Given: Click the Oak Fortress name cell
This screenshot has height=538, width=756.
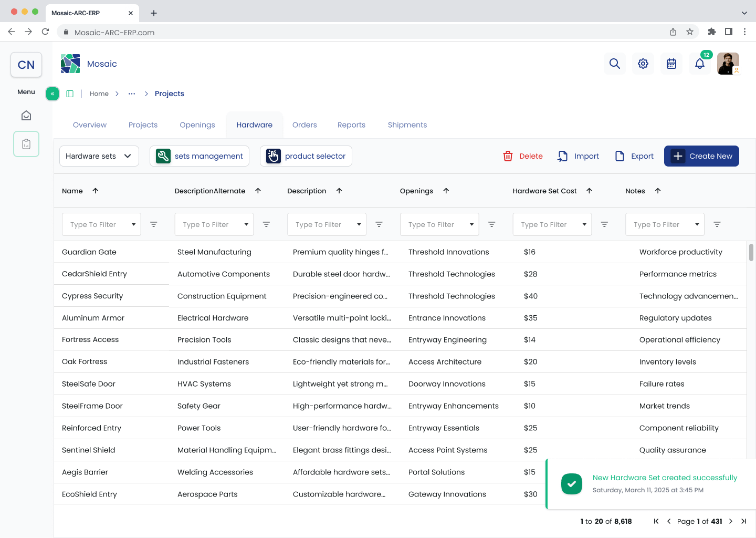Looking at the screenshot, I should [x=85, y=362].
